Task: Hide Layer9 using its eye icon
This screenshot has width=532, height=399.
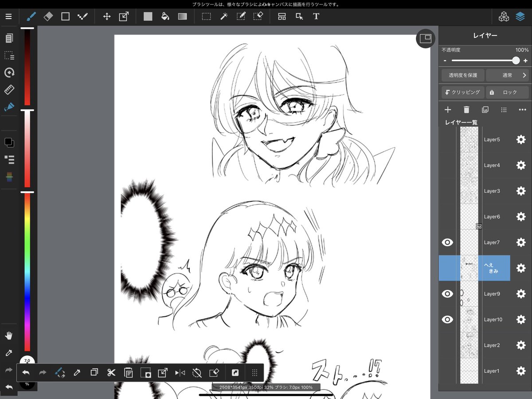Action: point(447,294)
